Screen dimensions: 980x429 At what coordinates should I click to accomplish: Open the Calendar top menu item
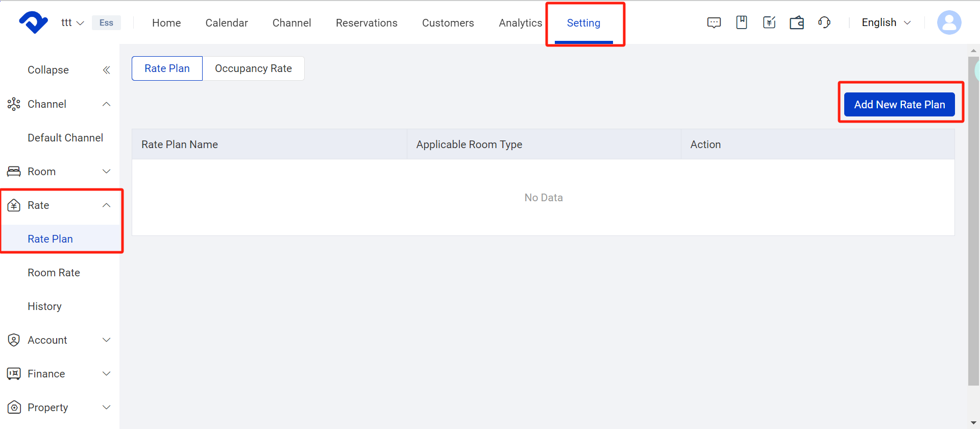pyautogui.click(x=227, y=23)
